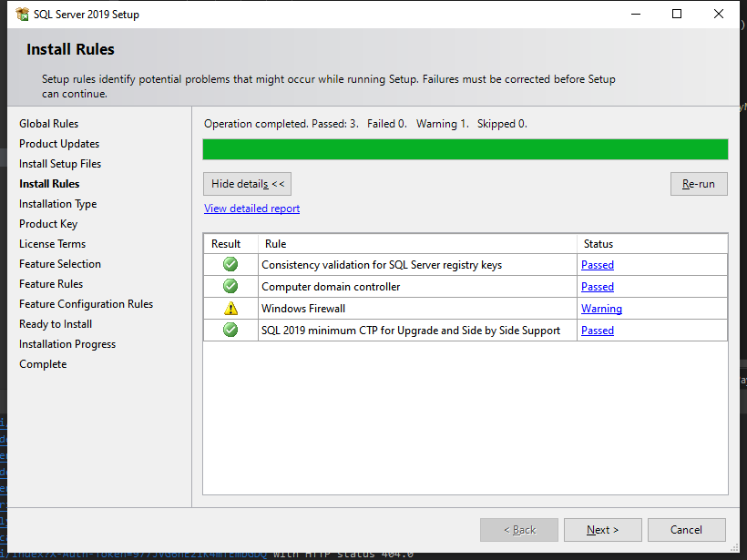Collapse rule list with Hide details button
Image resolution: width=747 pixels, height=560 pixels.
click(247, 184)
